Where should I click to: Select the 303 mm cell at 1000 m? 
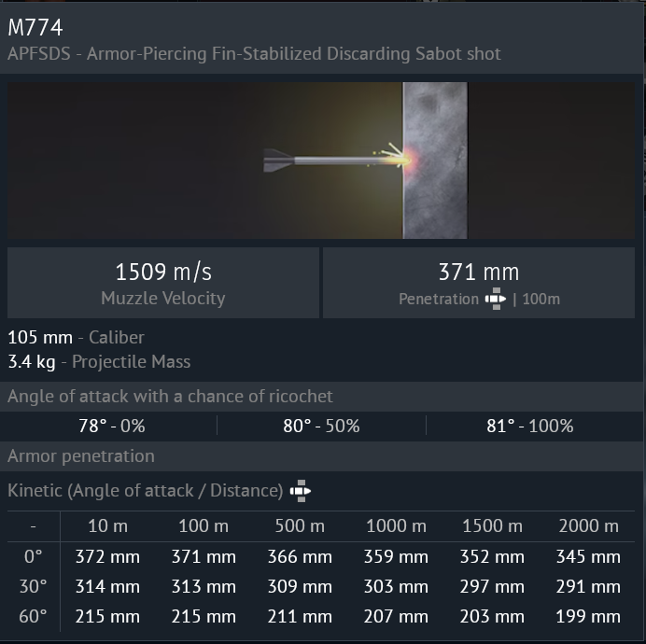click(x=396, y=587)
